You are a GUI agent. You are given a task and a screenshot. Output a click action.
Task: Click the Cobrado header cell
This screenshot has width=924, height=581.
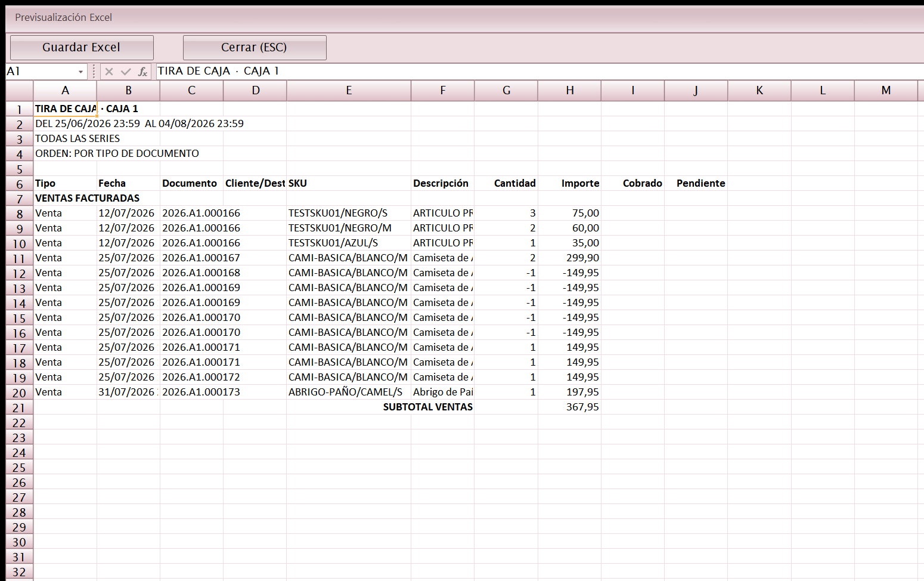[x=632, y=183]
